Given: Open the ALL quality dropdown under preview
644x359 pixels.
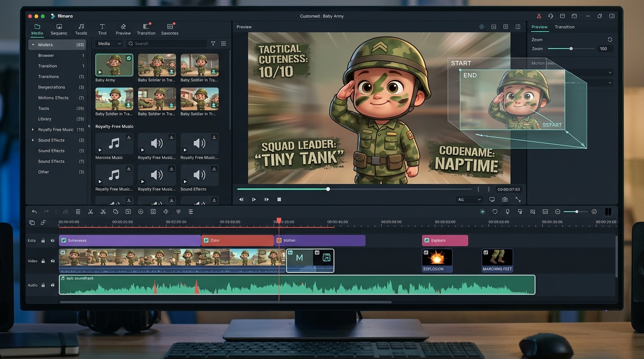Looking at the screenshot, I should point(469,200).
